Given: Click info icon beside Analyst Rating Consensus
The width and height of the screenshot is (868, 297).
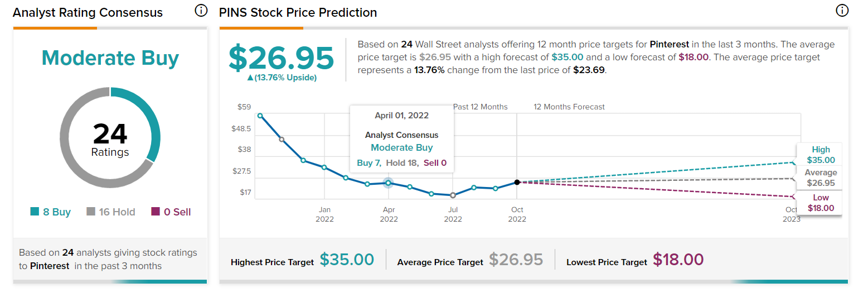Looking at the screenshot, I should point(201,11).
